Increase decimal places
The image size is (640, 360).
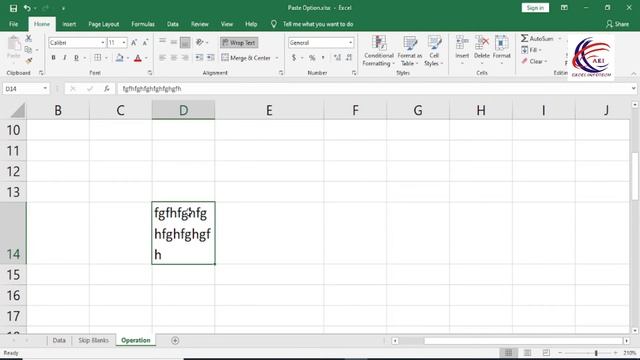click(x=337, y=58)
